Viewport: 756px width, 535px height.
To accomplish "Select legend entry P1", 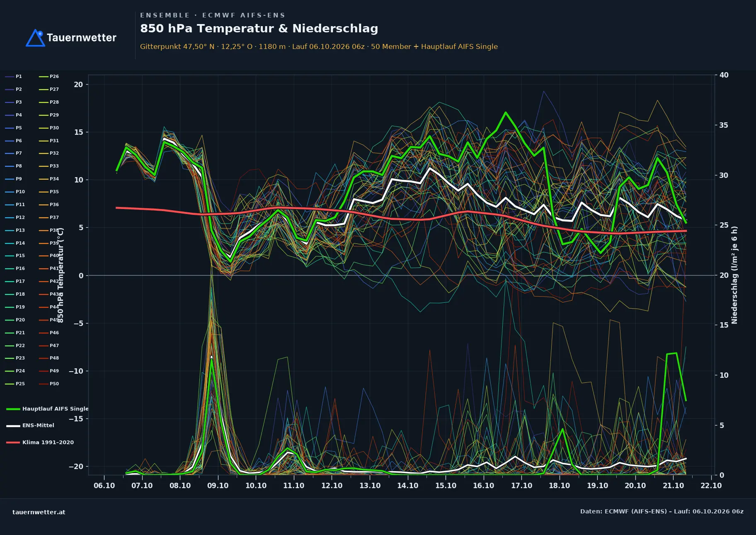I will click(14, 76).
